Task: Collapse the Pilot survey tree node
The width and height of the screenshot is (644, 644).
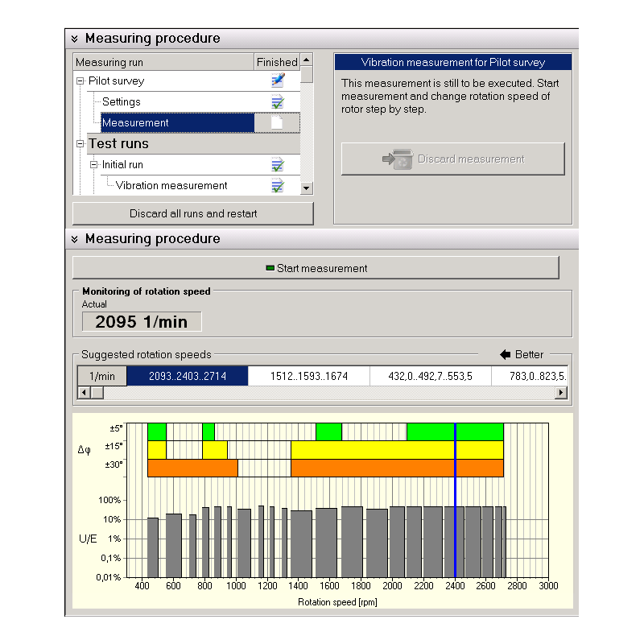Action: (x=80, y=81)
